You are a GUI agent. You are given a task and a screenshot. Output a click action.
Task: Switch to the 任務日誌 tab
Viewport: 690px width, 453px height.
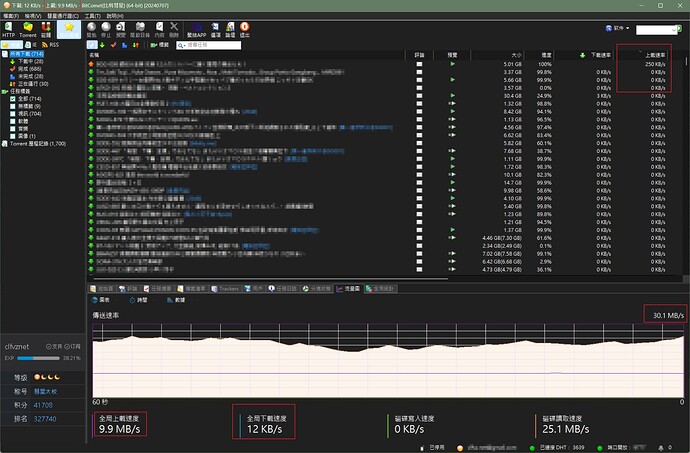(x=282, y=289)
